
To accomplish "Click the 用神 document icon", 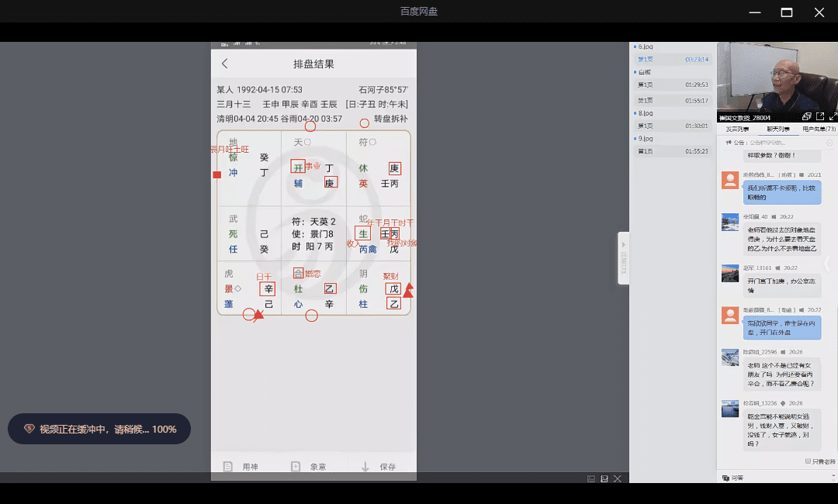I will point(228,467).
